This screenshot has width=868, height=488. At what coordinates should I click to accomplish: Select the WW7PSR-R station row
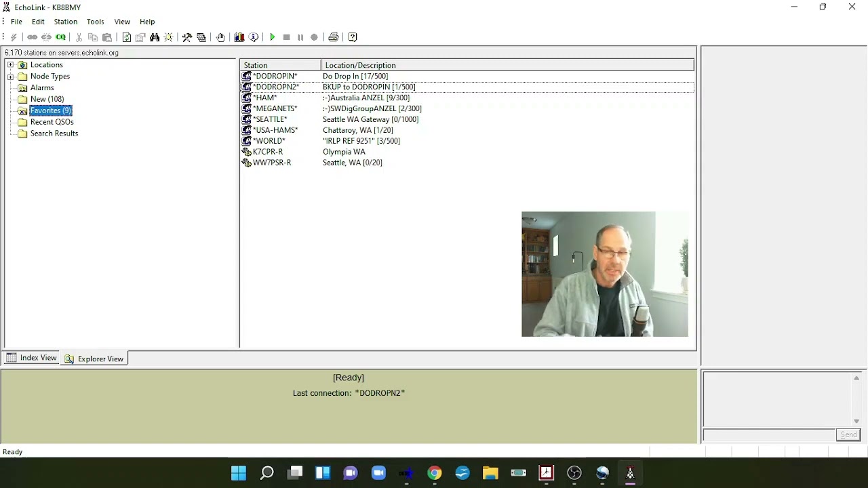[x=467, y=163]
